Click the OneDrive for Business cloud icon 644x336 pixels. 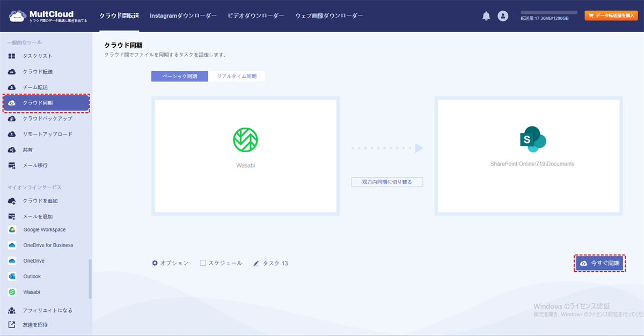click(x=12, y=245)
